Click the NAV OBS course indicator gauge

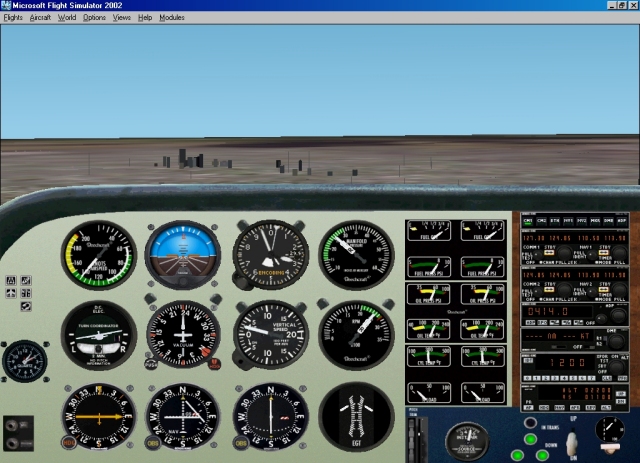point(183,416)
